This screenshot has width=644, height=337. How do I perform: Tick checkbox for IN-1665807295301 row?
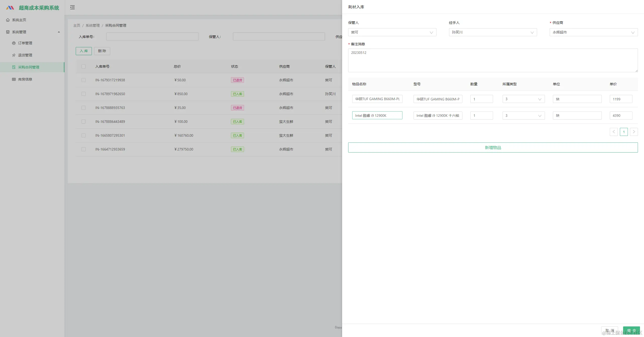point(84,135)
